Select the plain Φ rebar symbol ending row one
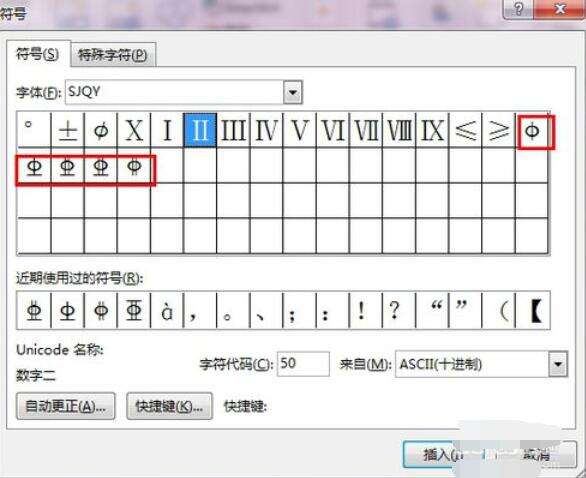The height and width of the screenshot is (478, 586). (x=532, y=131)
